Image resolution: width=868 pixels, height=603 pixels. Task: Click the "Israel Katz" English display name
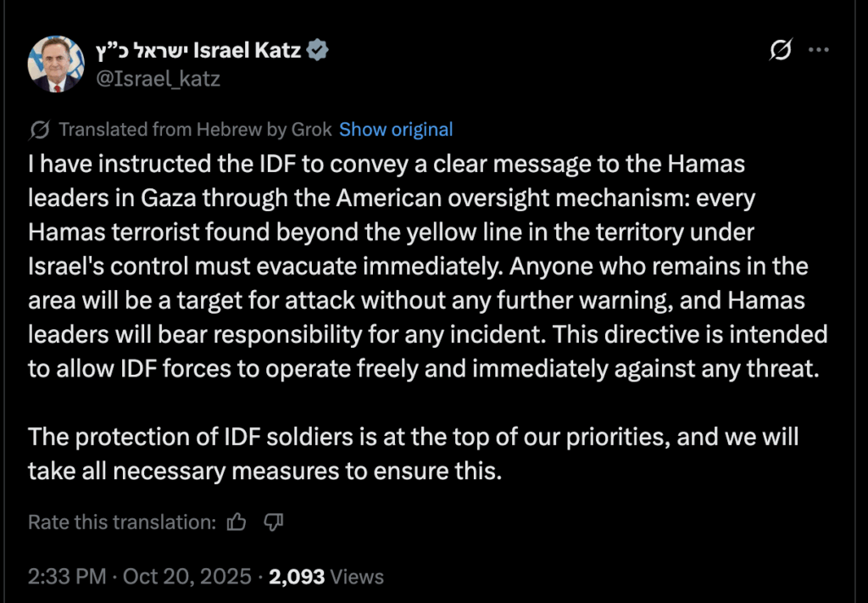click(x=248, y=52)
